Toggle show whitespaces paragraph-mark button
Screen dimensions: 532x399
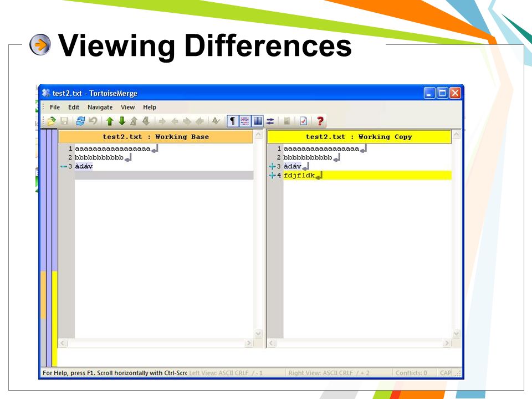[232, 121]
